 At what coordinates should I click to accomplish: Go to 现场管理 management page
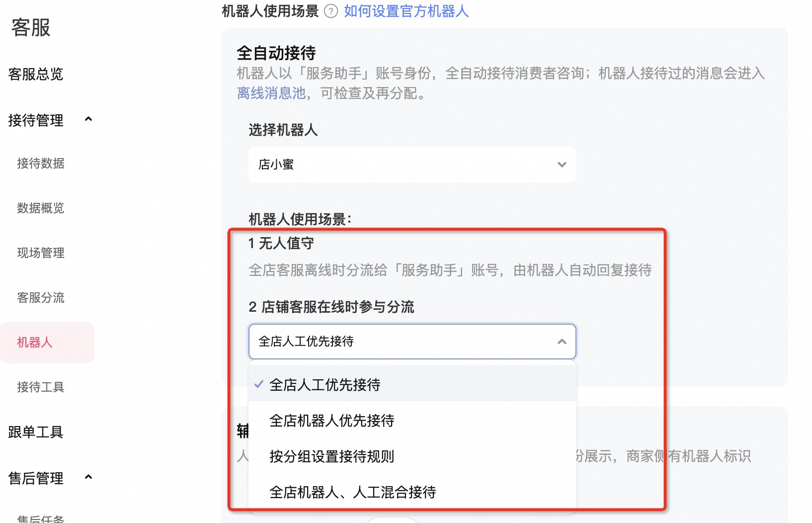(40, 253)
